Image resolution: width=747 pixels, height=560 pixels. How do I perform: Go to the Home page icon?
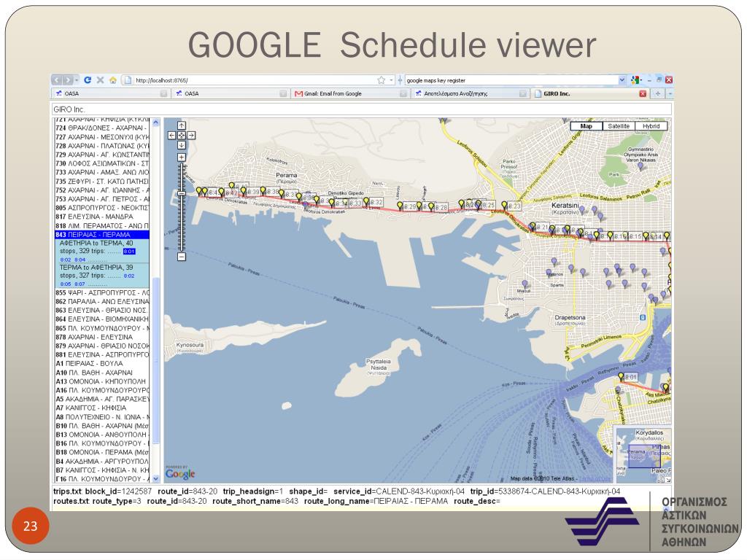tap(113, 80)
